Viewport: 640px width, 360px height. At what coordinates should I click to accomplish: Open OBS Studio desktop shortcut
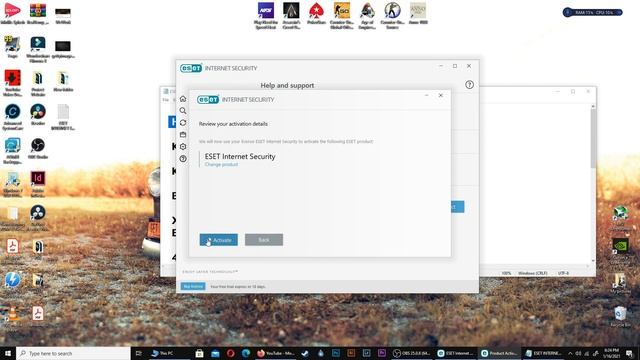click(x=38, y=149)
